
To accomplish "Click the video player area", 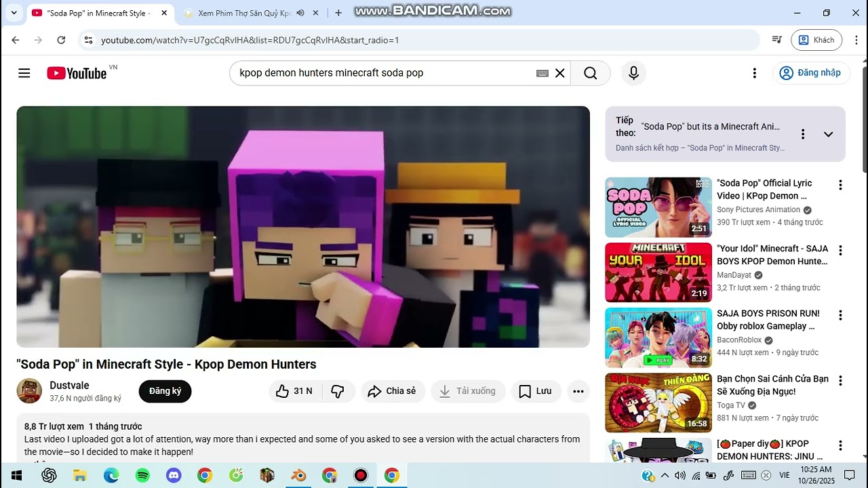I will click(303, 226).
